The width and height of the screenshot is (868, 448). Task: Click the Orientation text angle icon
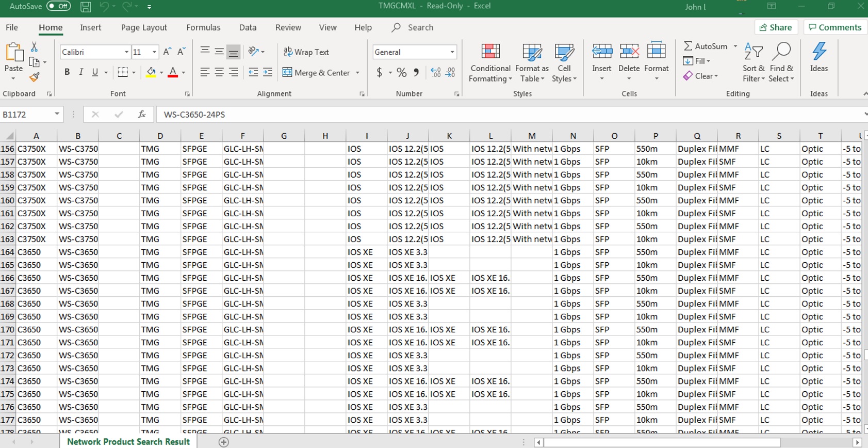pos(253,52)
